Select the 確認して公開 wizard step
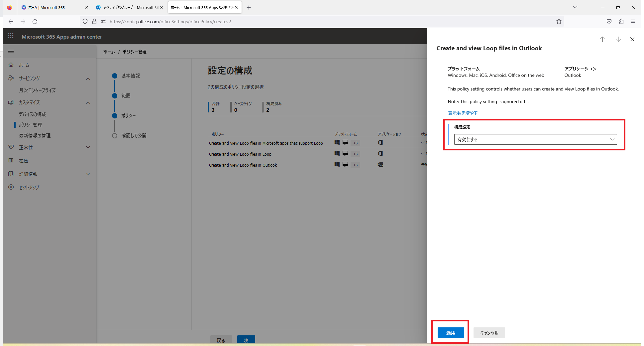This screenshot has height=346, width=644. (x=129, y=135)
